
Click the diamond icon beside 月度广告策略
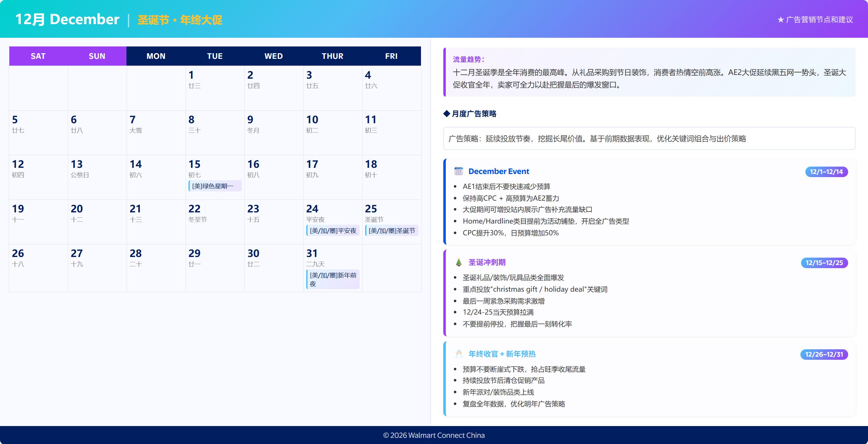(447, 113)
